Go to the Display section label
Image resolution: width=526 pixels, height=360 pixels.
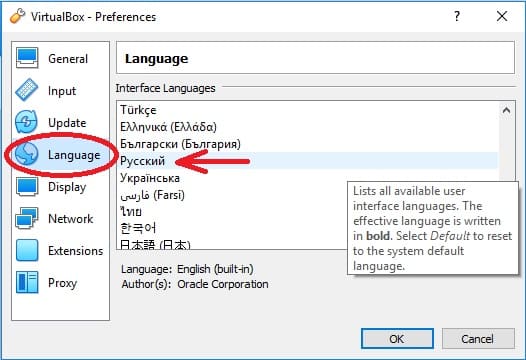[67, 187]
